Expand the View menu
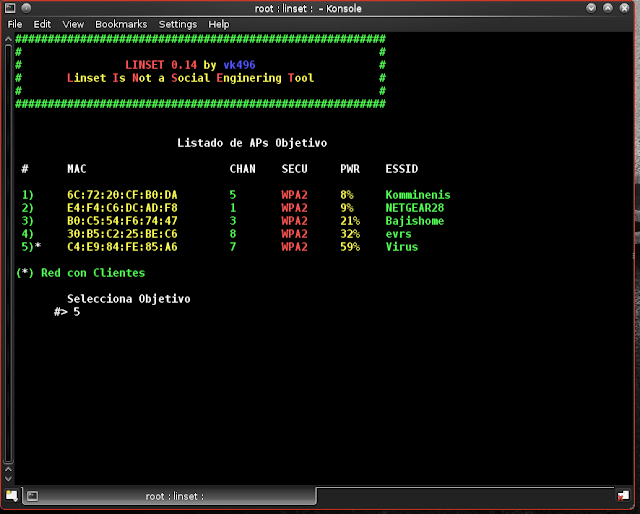The height and width of the screenshot is (514, 640). [x=73, y=24]
